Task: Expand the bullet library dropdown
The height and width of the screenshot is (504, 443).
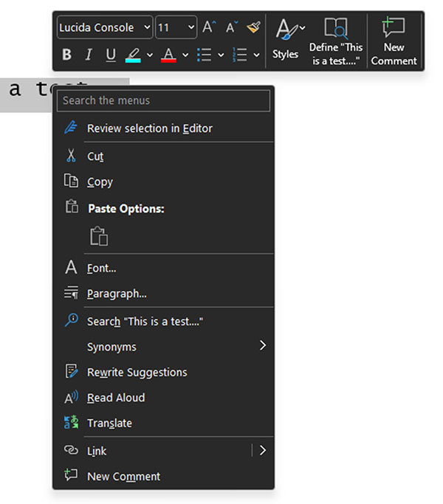Action: [221, 55]
